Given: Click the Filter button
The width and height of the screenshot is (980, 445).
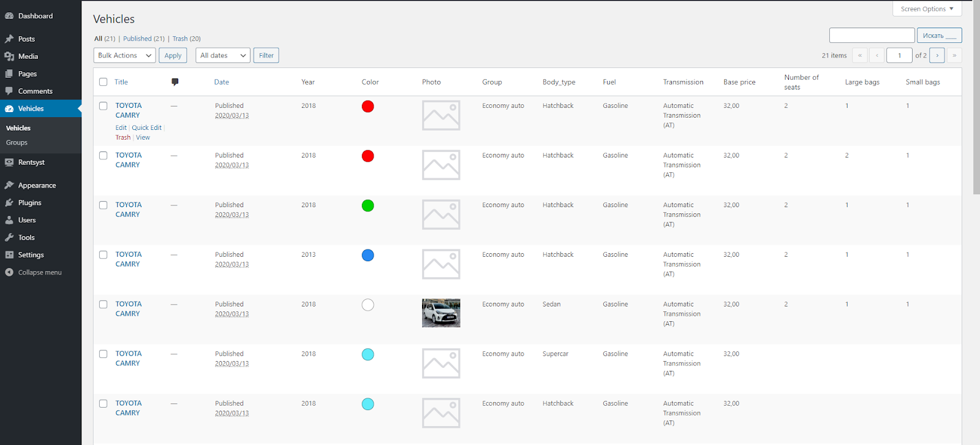Looking at the screenshot, I should (x=266, y=55).
